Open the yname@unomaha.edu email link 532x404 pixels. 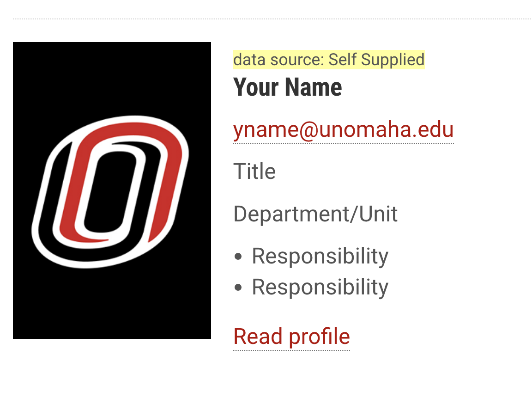[343, 130]
